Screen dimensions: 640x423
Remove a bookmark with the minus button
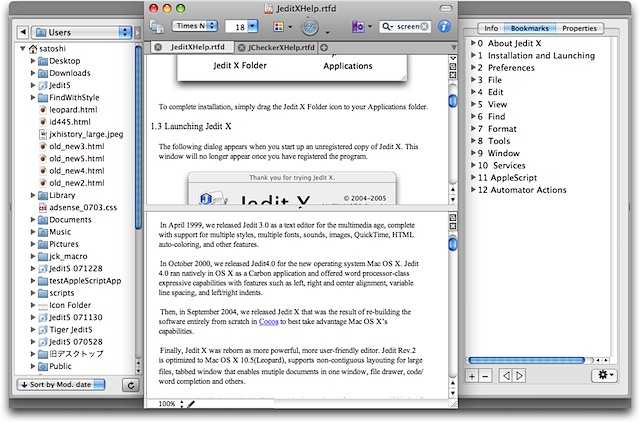(485, 376)
